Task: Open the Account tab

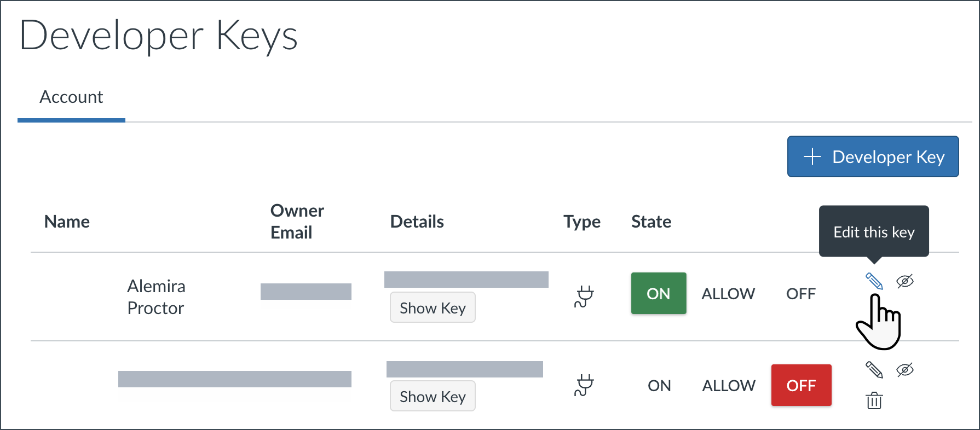Action: (x=71, y=97)
